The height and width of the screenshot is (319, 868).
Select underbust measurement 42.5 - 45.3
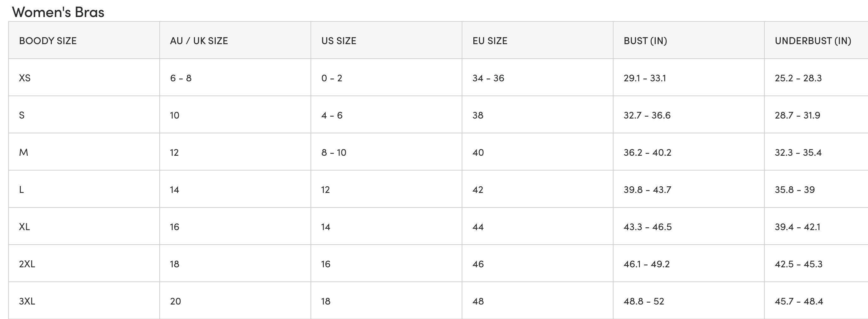pos(798,264)
